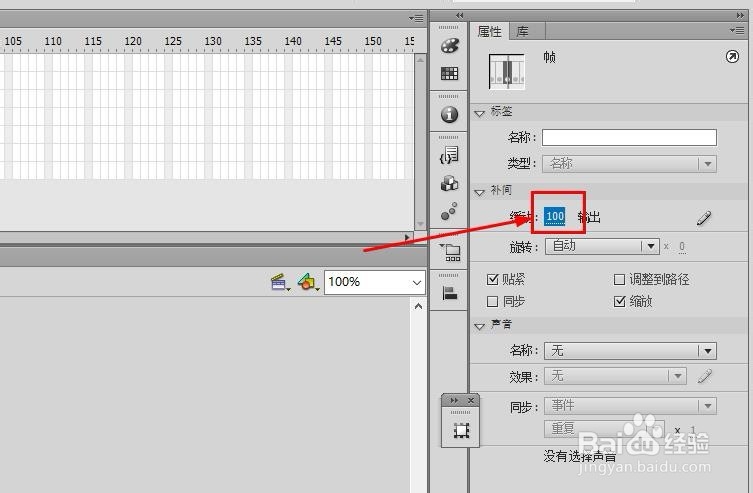Open the timeline panel options menu
The image size is (753, 493).
coord(416,18)
